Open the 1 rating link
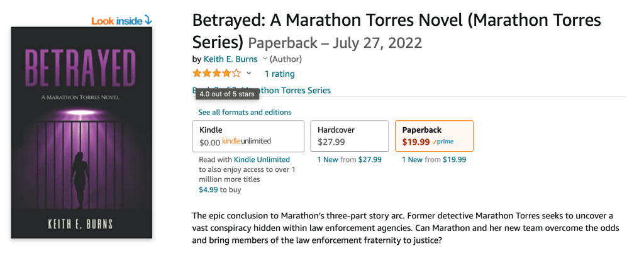The image size is (644, 253). [x=279, y=74]
